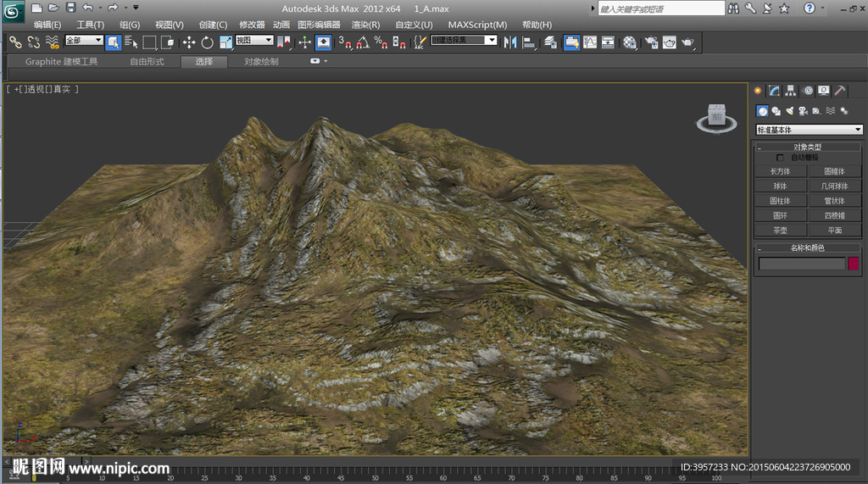Toggle the Spinner Snap button

coord(399,42)
